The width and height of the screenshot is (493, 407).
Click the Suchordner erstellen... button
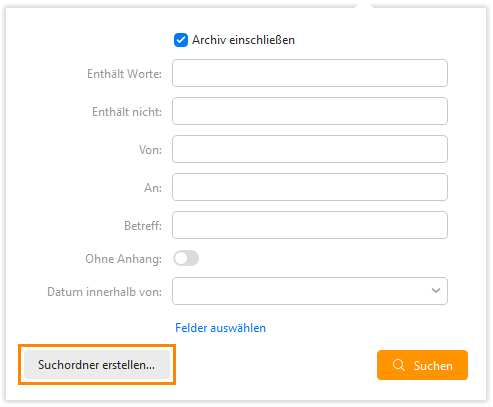pos(97,365)
